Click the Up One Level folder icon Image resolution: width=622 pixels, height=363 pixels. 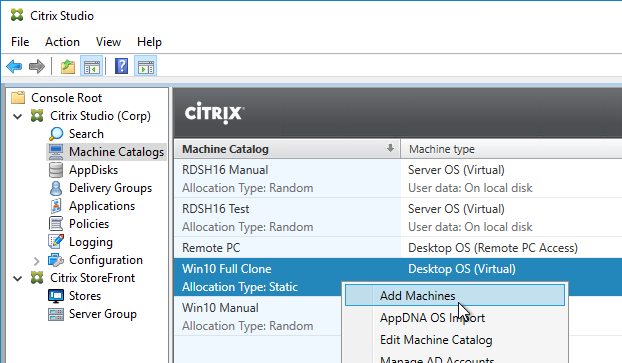(x=67, y=66)
